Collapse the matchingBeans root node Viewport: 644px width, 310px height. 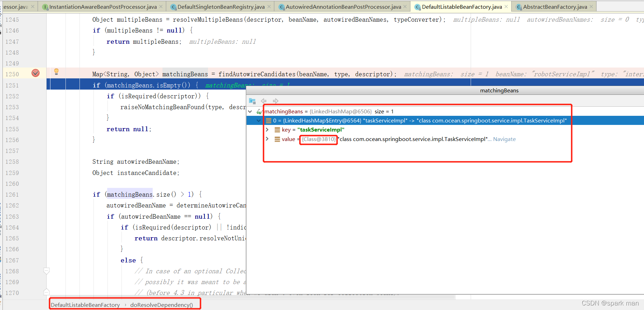point(250,112)
